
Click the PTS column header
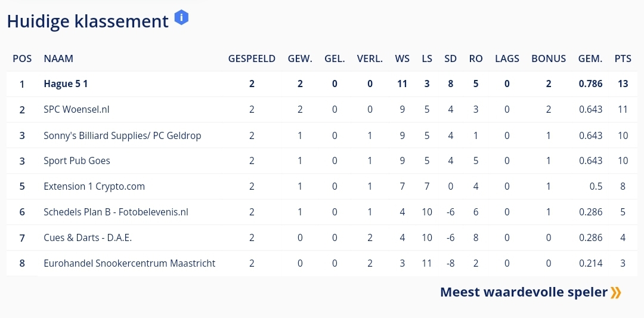coord(623,58)
